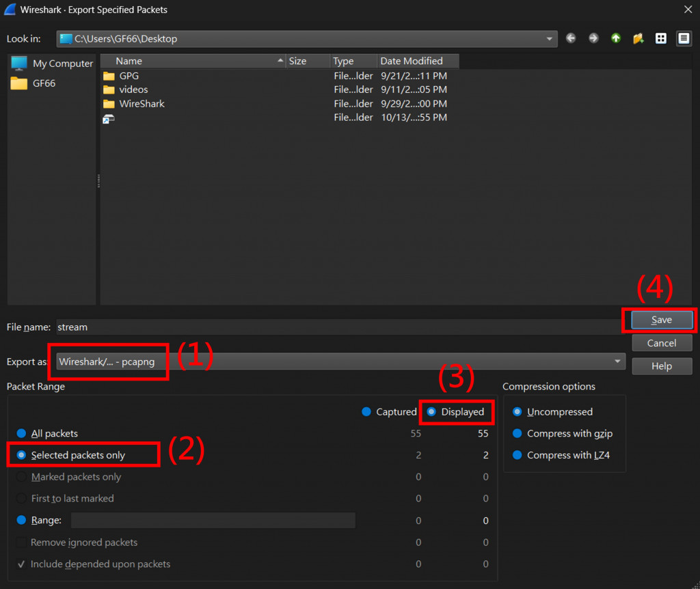Sort by Type column header
Image resolution: width=700 pixels, height=589 pixels.
tap(354, 61)
